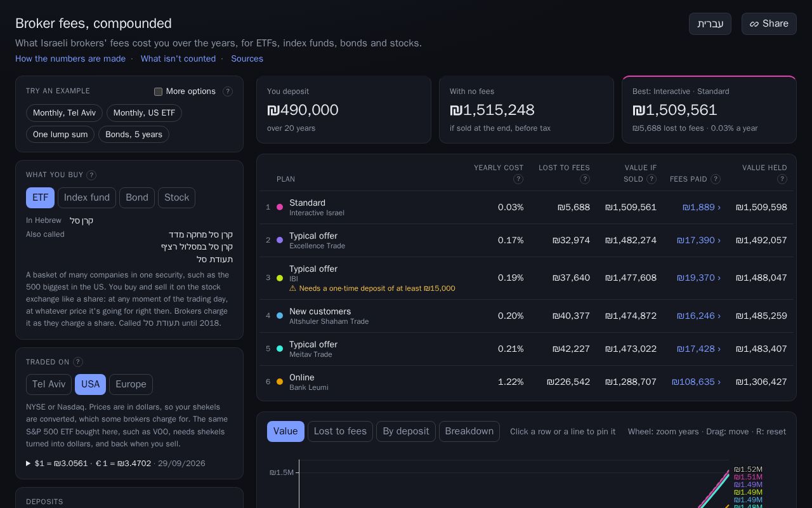Viewport: 812px width, 508px height.
Task: Click warning icon in IBI row
Action: click(x=293, y=288)
